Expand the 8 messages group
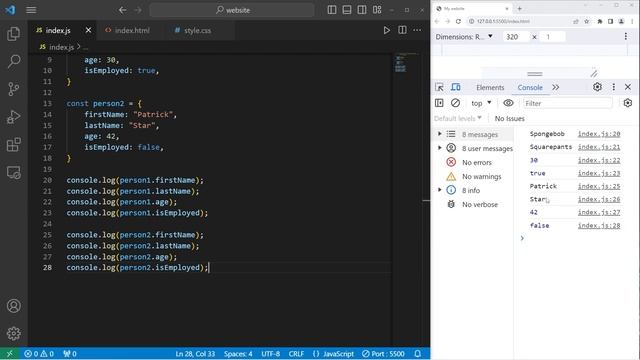 point(440,134)
